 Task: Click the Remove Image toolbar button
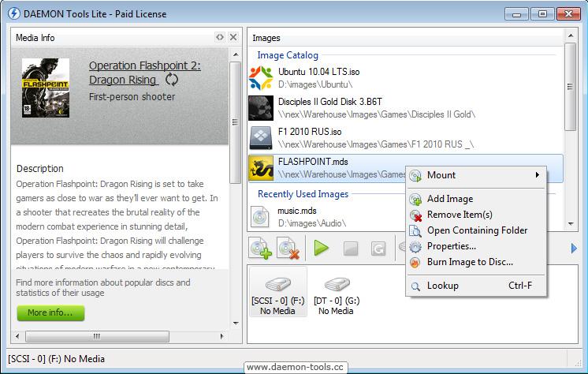[288, 248]
